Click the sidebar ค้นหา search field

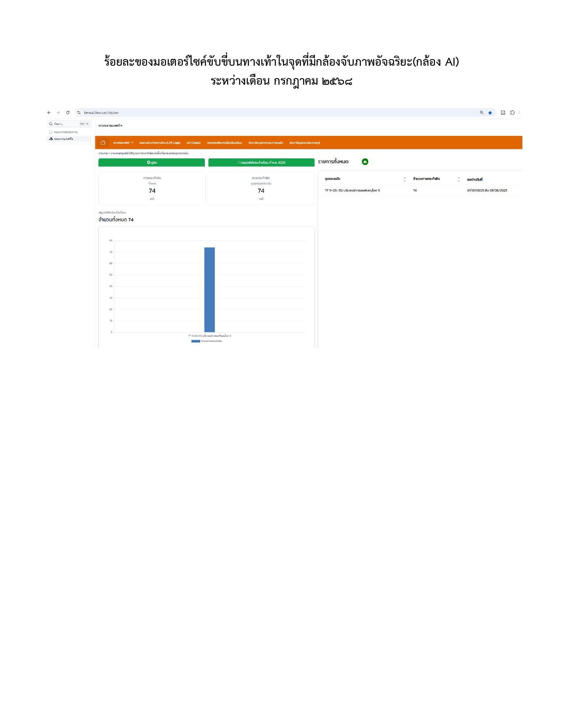(x=69, y=124)
